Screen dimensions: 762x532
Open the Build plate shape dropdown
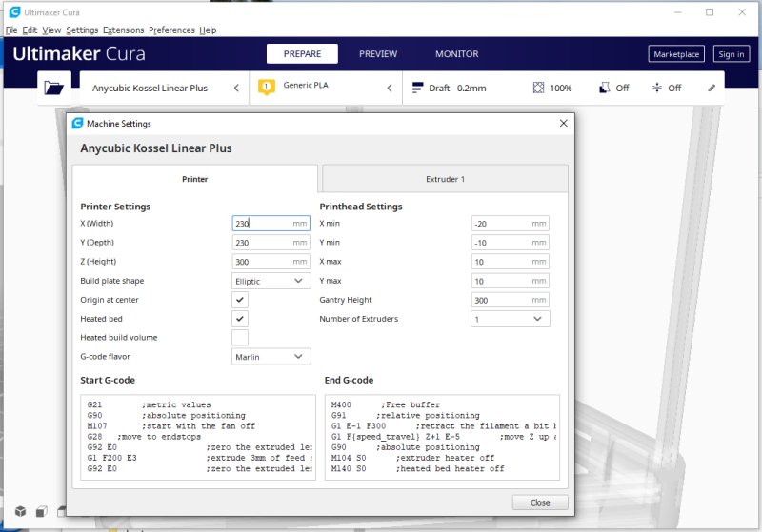click(x=271, y=281)
